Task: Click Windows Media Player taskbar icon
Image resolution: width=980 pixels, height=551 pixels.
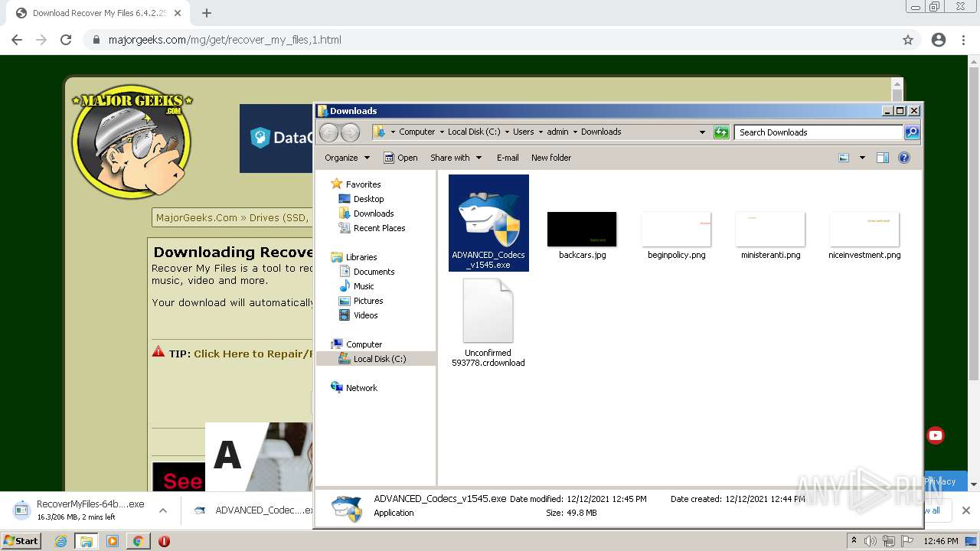Action: click(x=113, y=541)
